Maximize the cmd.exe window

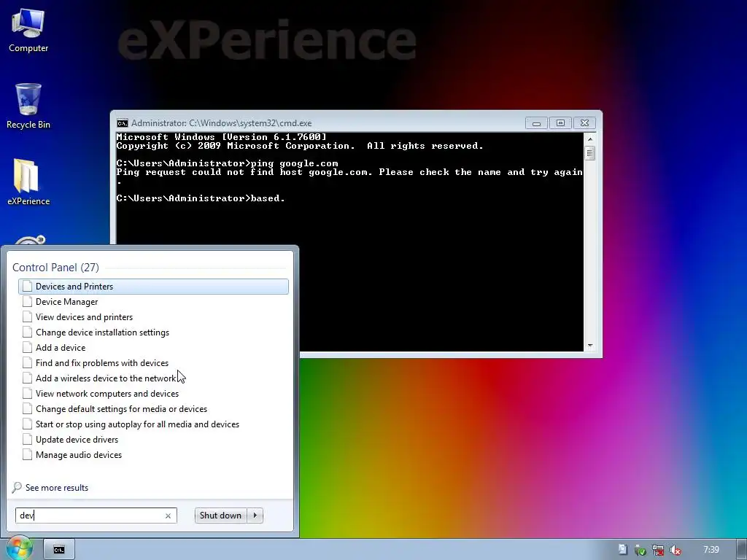point(560,123)
